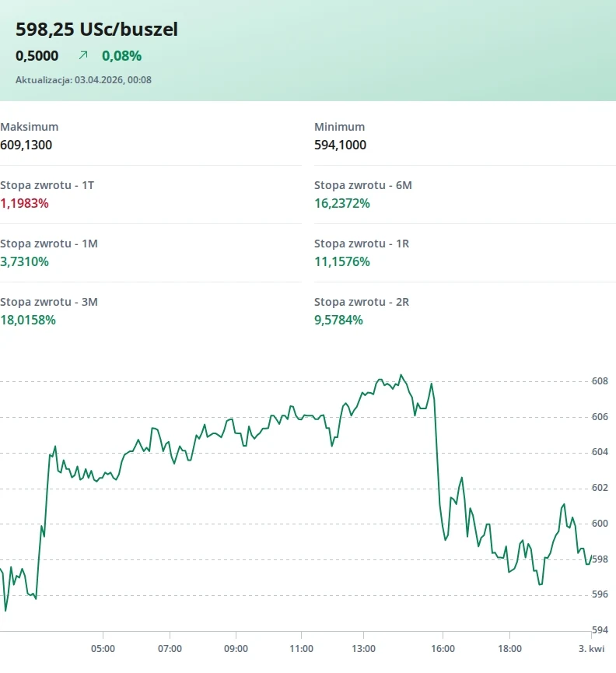Click the 594 price axis label
Screen dimensions: 616x673
point(599,630)
